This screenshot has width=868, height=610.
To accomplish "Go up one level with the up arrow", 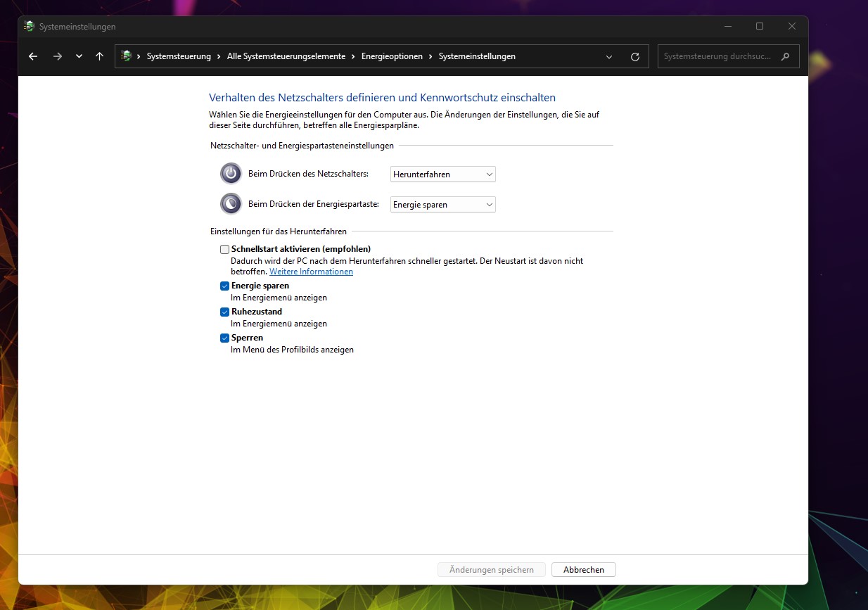I will tap(99, 56).
